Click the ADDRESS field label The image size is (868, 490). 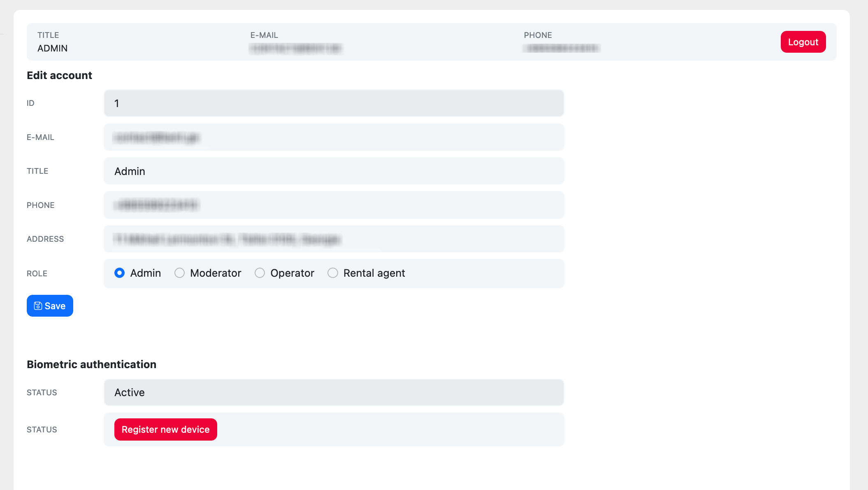pyautogui.click(x=45, y=239)
